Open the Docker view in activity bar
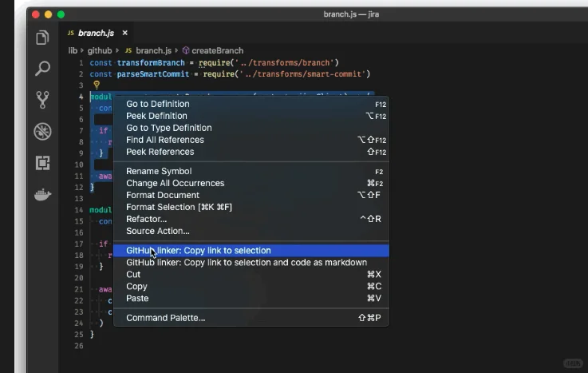Viewport: 588px width, 373px height. 42,194
